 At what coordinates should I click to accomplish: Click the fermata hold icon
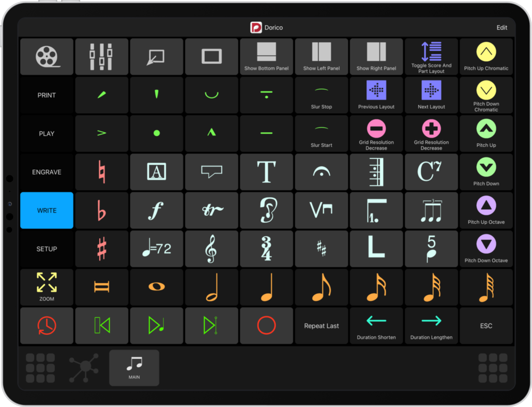322,172
